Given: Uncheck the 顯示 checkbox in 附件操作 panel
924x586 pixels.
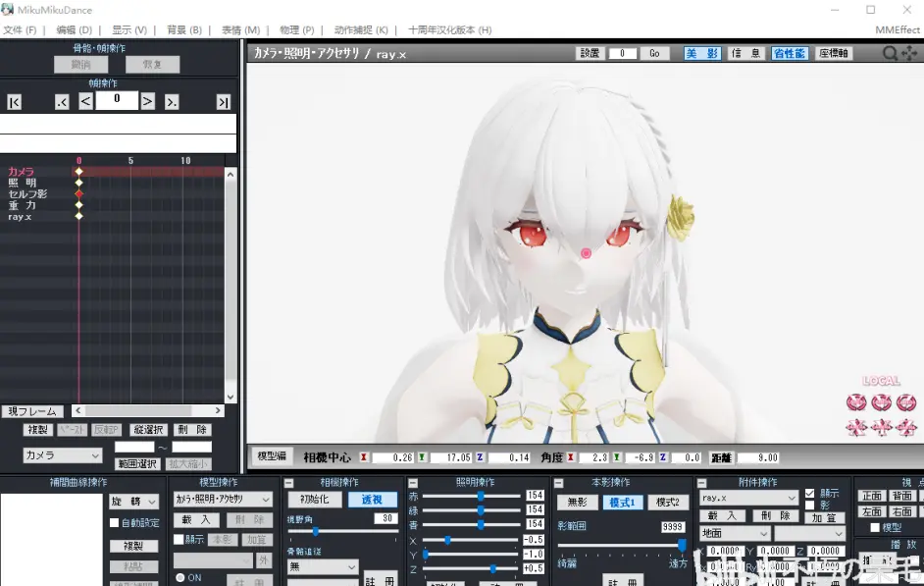Looking at the screenshot, I should 809,493.
